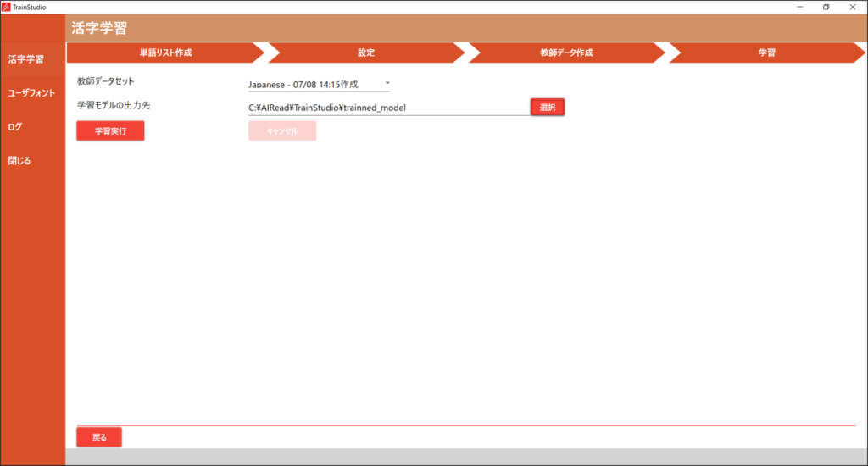This screenshot has width=868, height=466.
Task: Open the 教師データセット dropdown
Action: pyautogui.click(x=319, y=84)
